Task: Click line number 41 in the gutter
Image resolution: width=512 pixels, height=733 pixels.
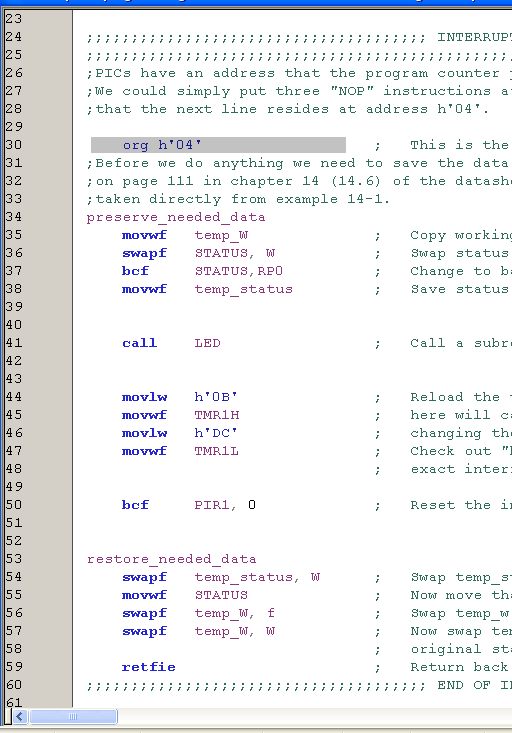Action: tap(14, 343)
